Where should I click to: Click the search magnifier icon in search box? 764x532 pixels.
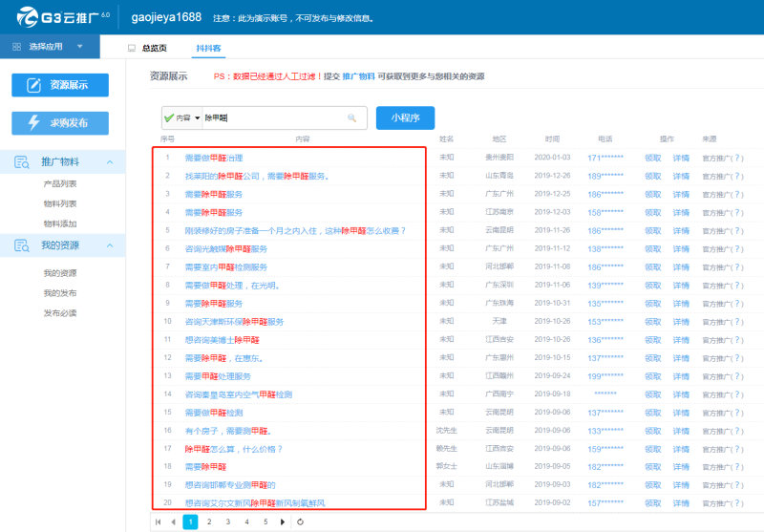(x=351, y=117)
